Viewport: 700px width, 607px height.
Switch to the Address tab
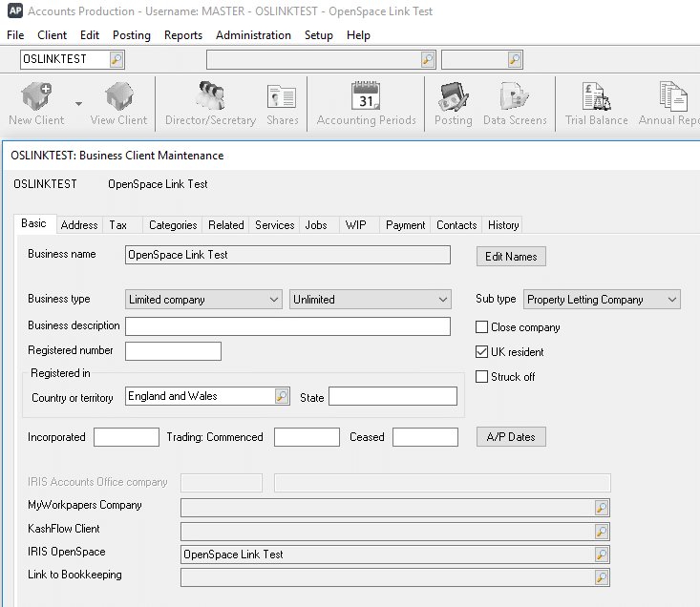pyautogui.click(x=79, y=225)
